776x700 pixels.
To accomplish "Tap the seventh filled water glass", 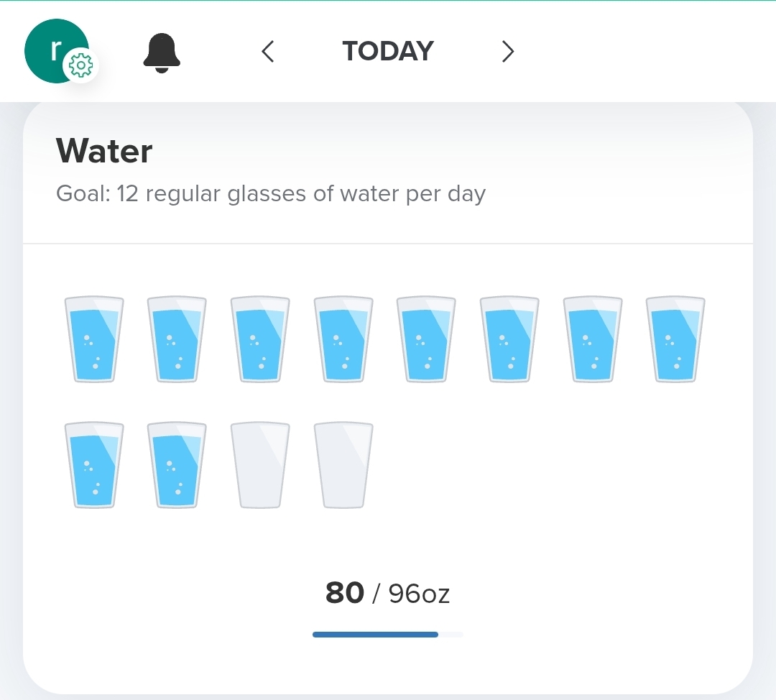I will click(593, 339).
